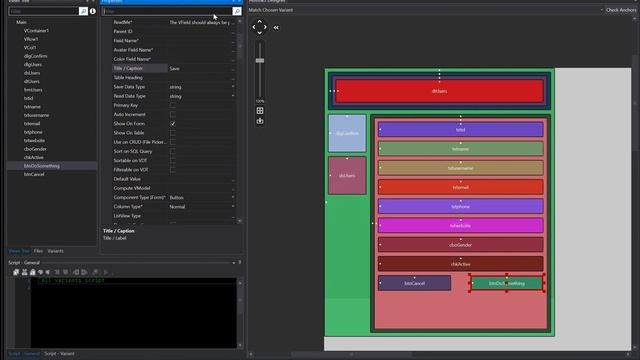Select the dlgConfirm view in designer
The image size is (640, 360).
coord(347,133)
